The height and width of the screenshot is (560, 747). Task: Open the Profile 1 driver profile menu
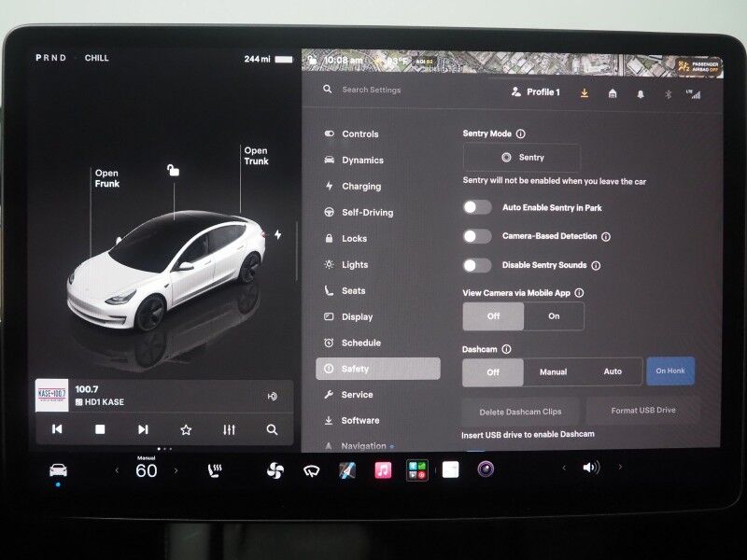coord(536,91)
